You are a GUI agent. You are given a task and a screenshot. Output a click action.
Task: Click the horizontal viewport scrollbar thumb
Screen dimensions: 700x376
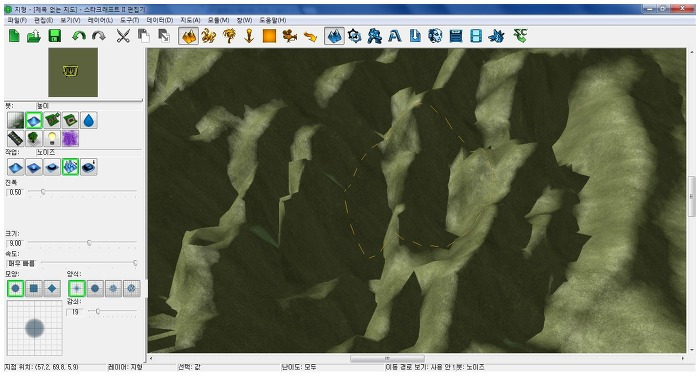click(x=387, y=358)
